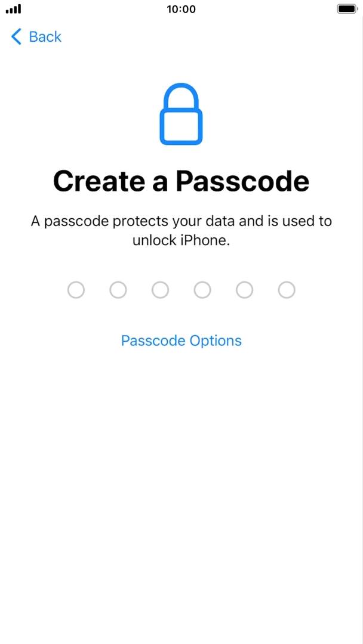Select the last passcode circle
363x644 pixels.
tap(287, 290)
